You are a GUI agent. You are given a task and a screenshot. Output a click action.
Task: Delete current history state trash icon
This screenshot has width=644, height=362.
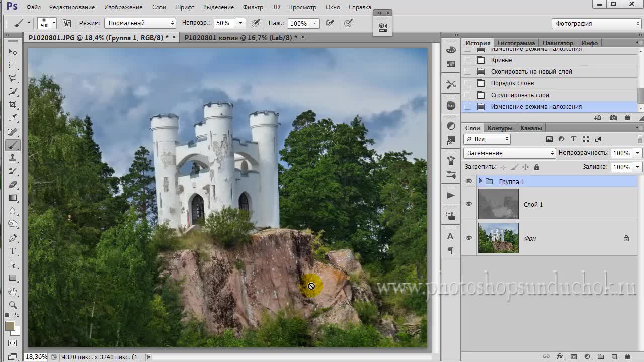627,118
